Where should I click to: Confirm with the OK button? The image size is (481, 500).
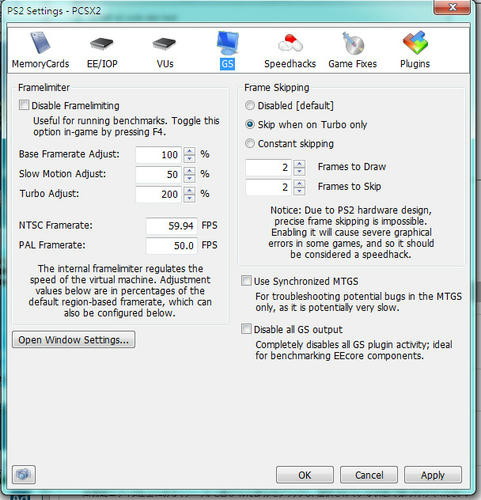(x=305, y=475)
